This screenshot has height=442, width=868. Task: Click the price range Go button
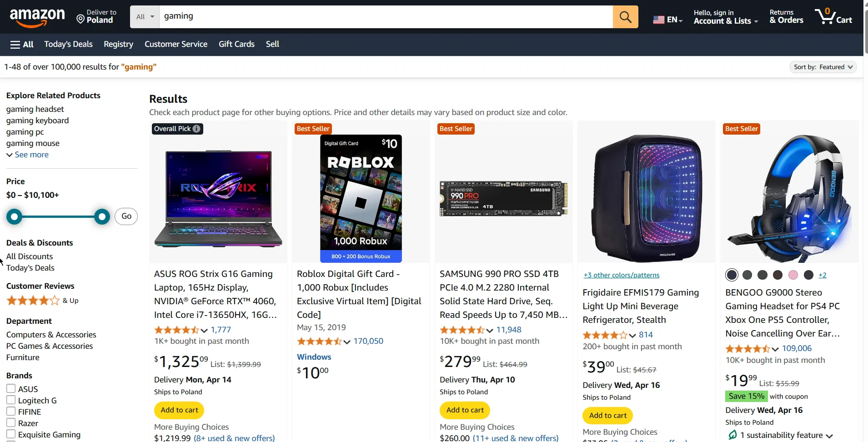click(126, 216)
